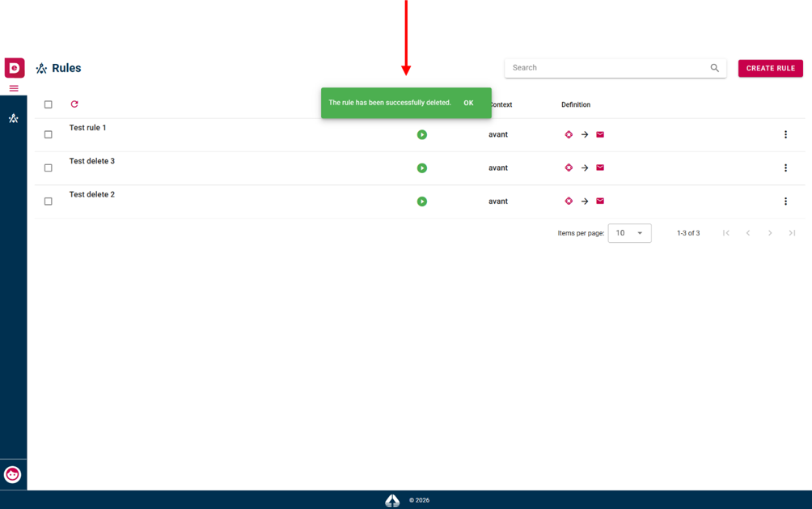Select the checkbox for Test delete 2
The width and height of the screenshot is (812, 509).
49,201
